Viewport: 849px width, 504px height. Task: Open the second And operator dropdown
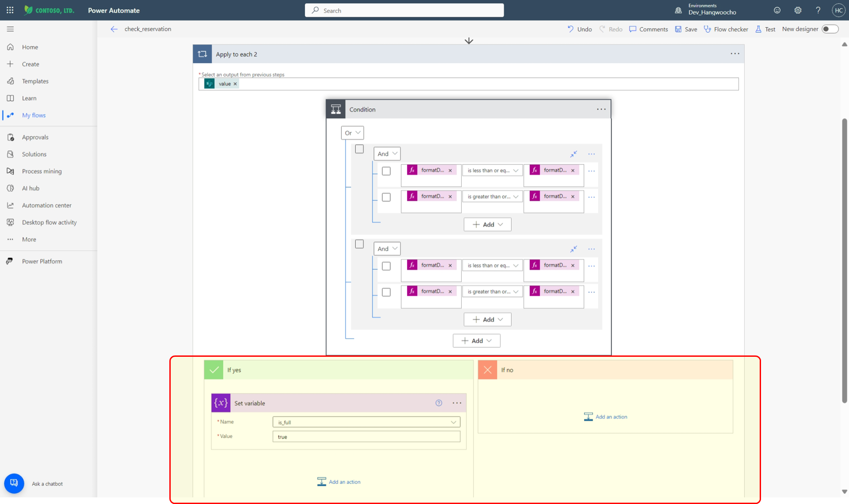pos(387,248)
